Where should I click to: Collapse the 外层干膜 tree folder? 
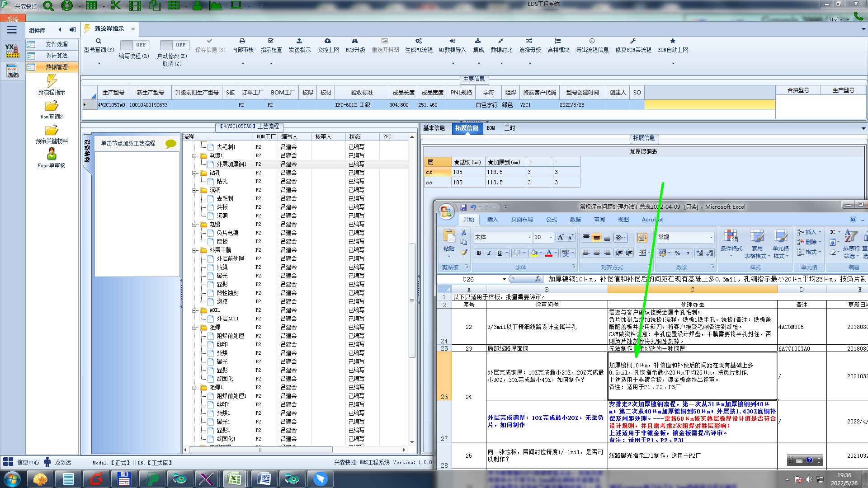(x=194, y=250)
